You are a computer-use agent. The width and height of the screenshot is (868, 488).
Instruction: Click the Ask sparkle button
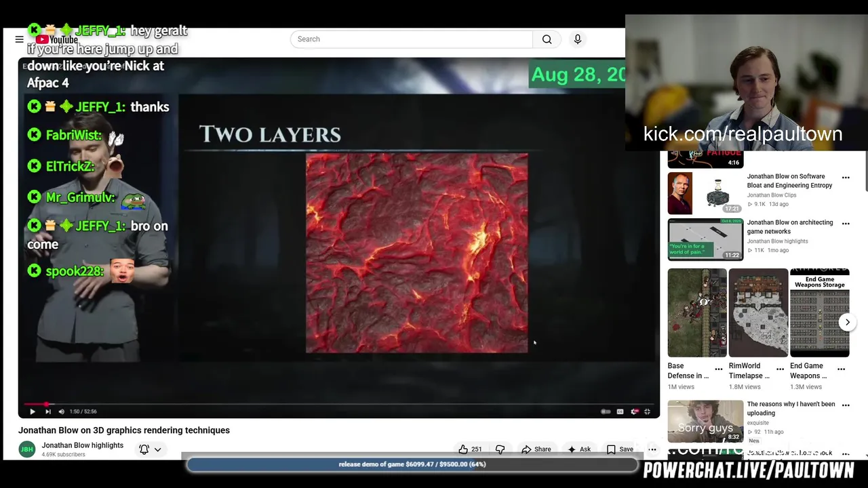579,449
